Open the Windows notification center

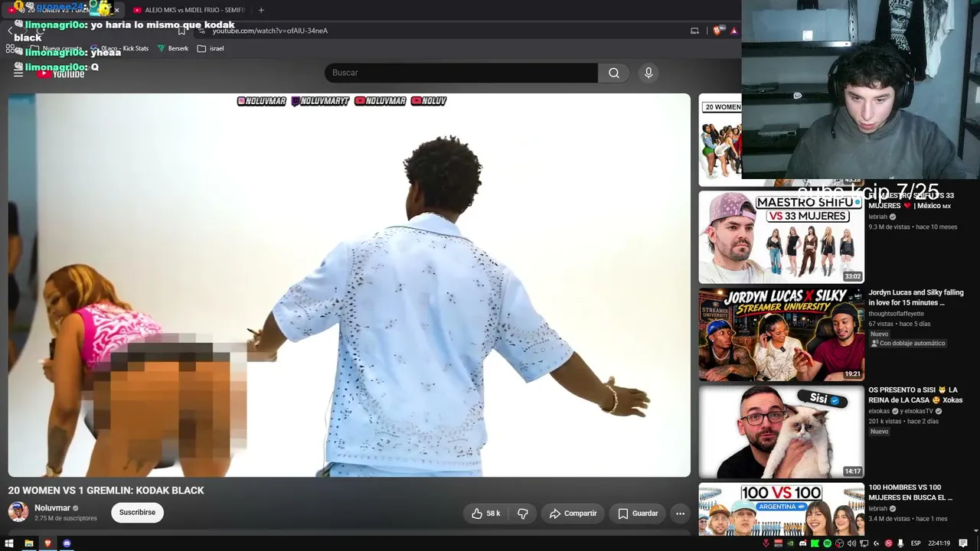point(963,543)
